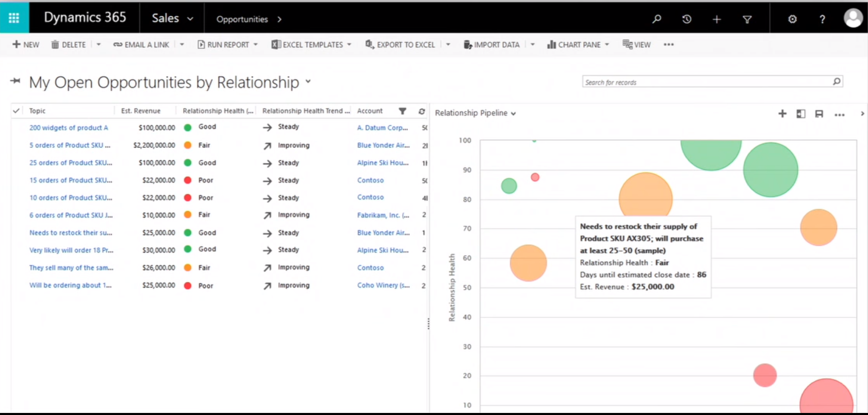Refresh the opportunities grid
868x415 pixels.
click(421, 111)
